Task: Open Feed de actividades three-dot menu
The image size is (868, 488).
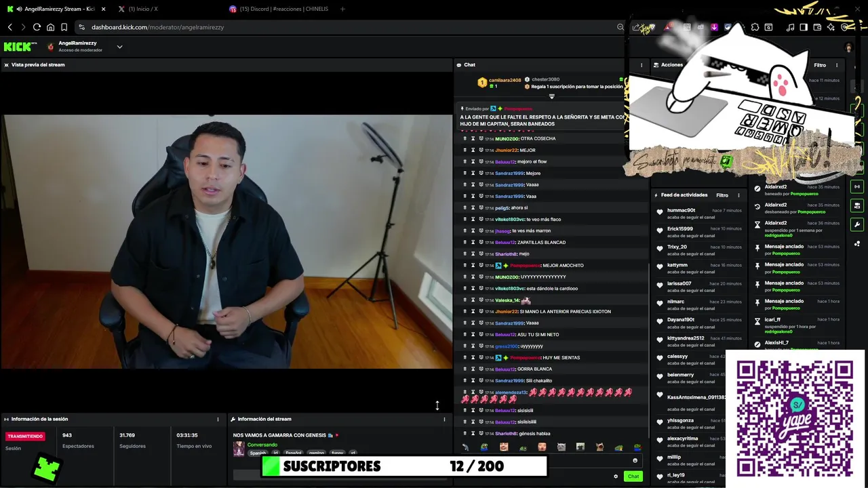Action: 738,195
